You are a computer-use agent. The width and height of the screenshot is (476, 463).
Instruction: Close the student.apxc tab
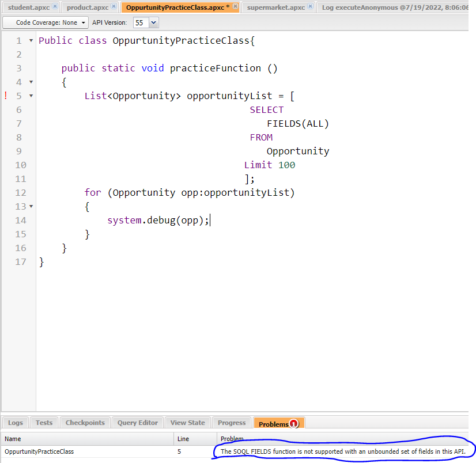55,6
